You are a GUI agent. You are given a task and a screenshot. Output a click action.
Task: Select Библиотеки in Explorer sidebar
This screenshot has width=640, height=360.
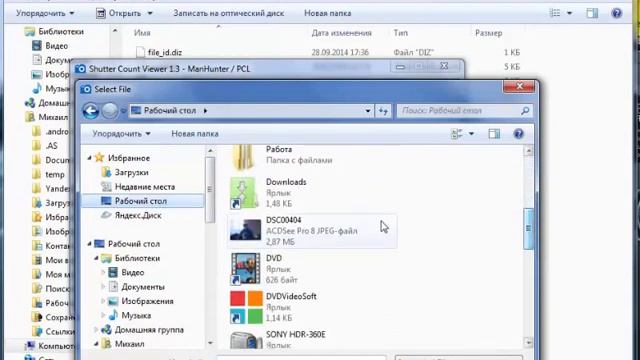(61, 31)
